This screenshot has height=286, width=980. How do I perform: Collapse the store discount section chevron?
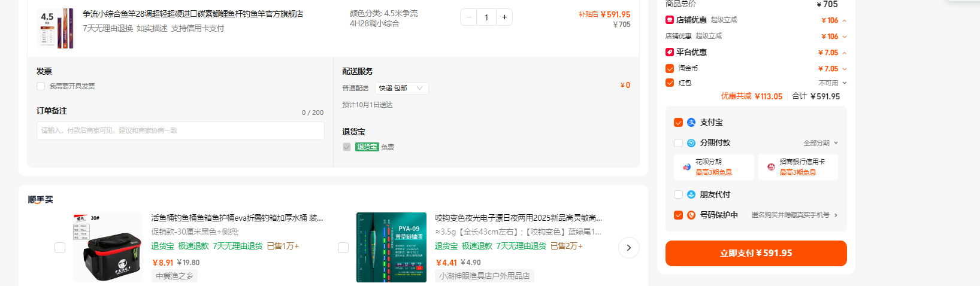845,20
